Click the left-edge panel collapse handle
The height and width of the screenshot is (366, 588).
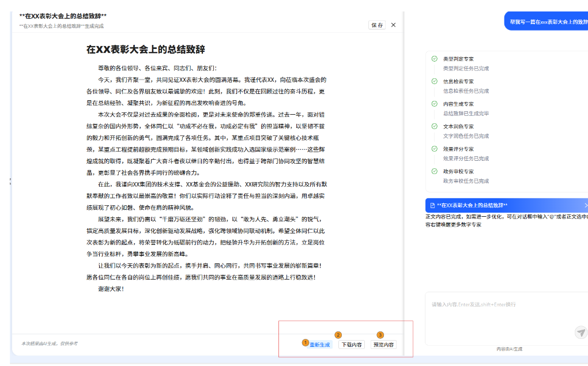(10, 182)
